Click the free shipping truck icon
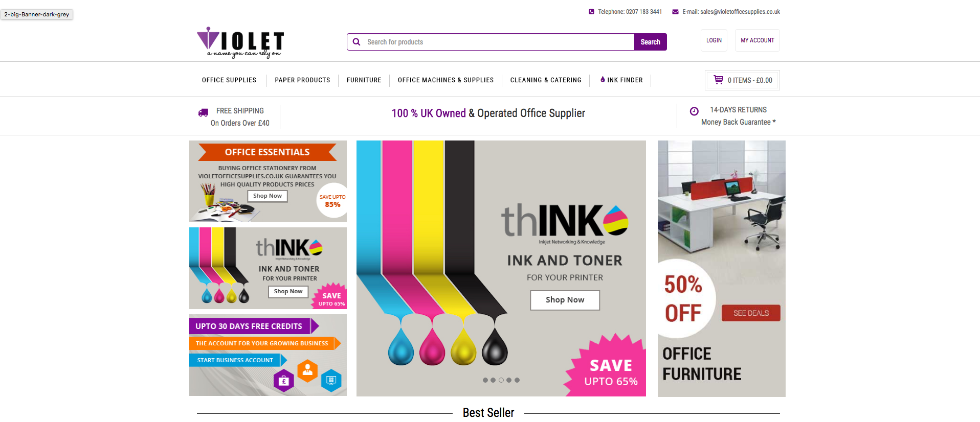 tap(203, 112)
